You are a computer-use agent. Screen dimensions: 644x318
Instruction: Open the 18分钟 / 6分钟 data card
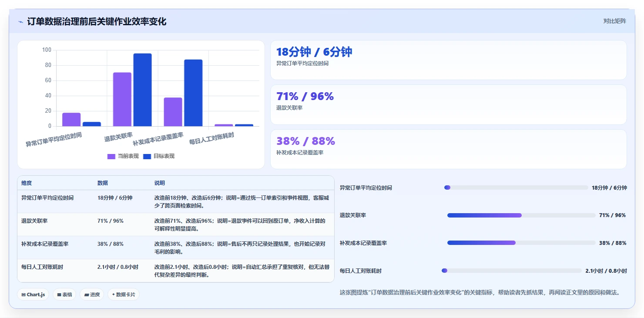(449, 60)
